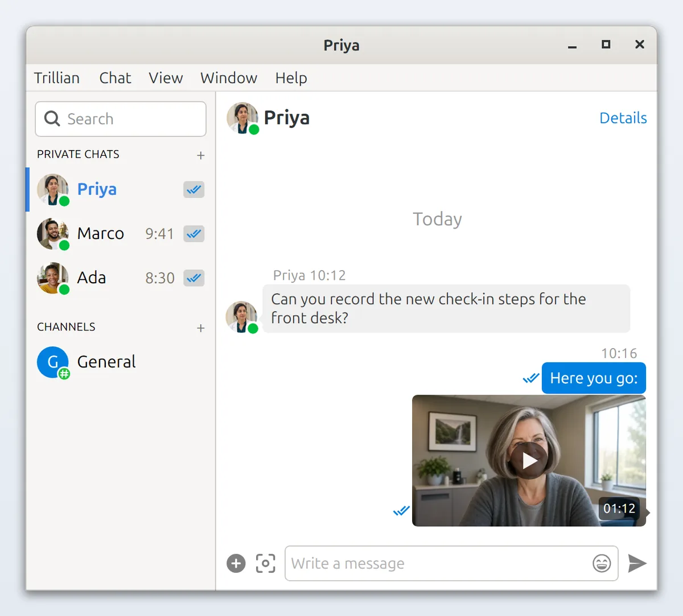Viewport: 683px width, 616px height.
Task: Click the read-receipt checkmark in Priya's row
Action: click(194, 189)
